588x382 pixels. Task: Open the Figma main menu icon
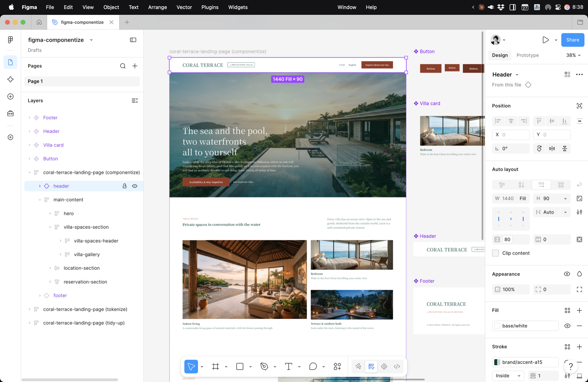pyautogui.click(x=10, y=40)
